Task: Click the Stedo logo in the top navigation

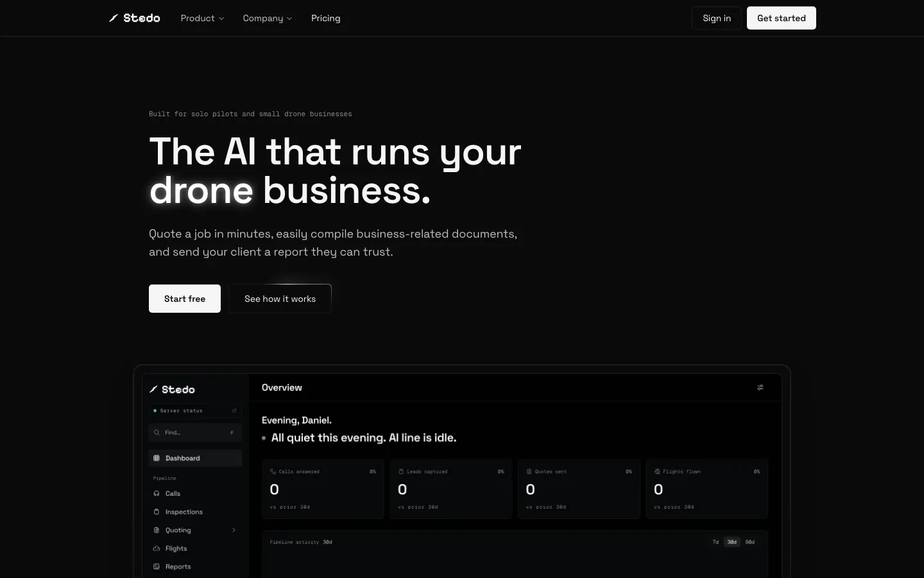Action: pos(135,18)
